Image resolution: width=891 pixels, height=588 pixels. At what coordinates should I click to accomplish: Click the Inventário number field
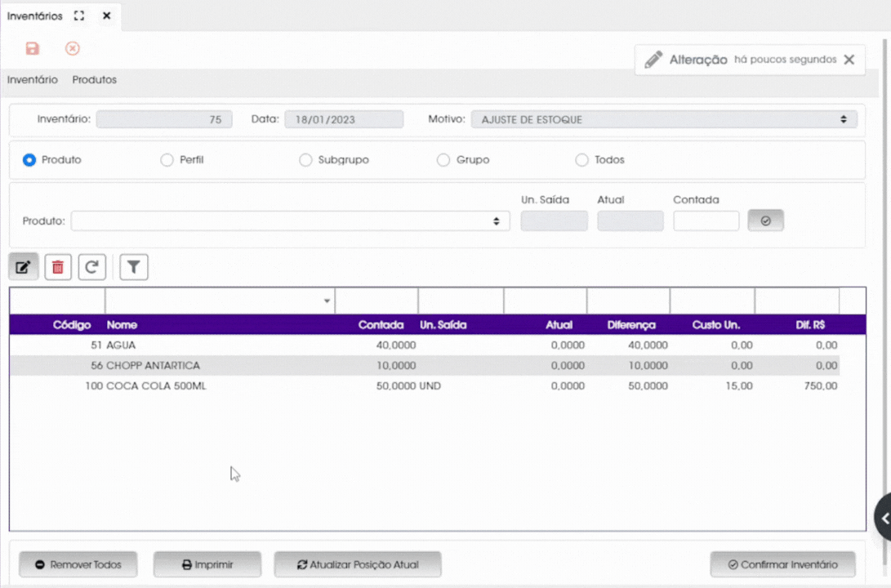164,119
